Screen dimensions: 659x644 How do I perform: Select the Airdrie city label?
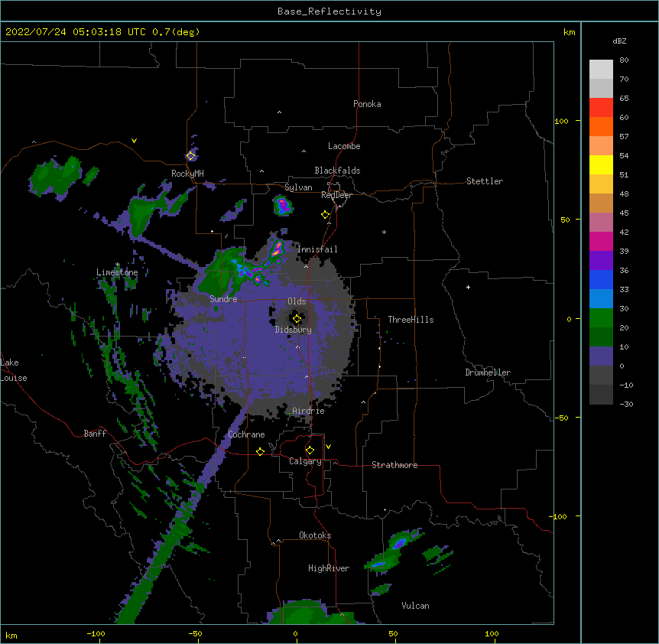(x=308, y=411)
